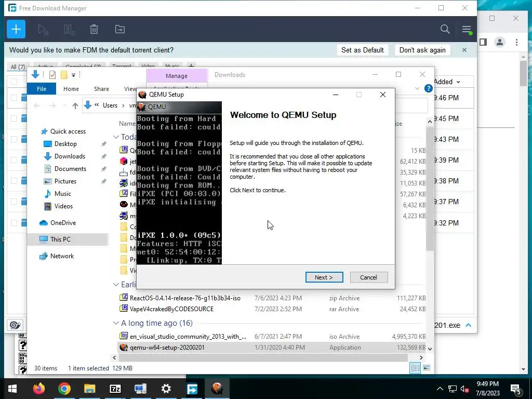Select the en_visual_studio_community_2013 iso file
Viewport: 532px width, 399px height.
point(188,337)
